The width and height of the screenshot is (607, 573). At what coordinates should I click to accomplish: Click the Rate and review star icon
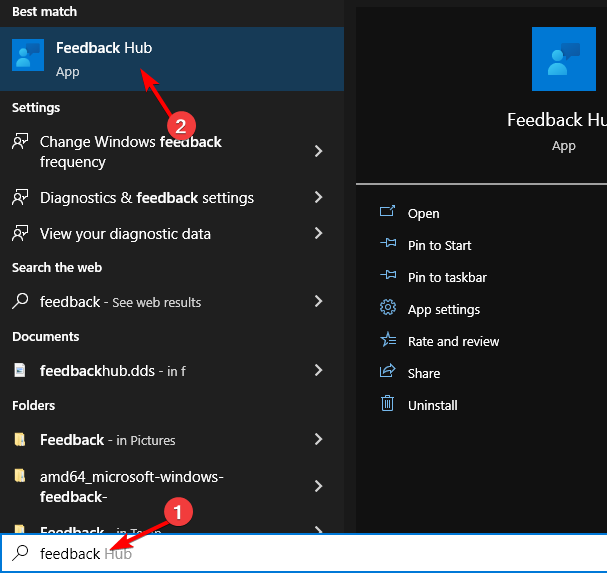(388, 340)
